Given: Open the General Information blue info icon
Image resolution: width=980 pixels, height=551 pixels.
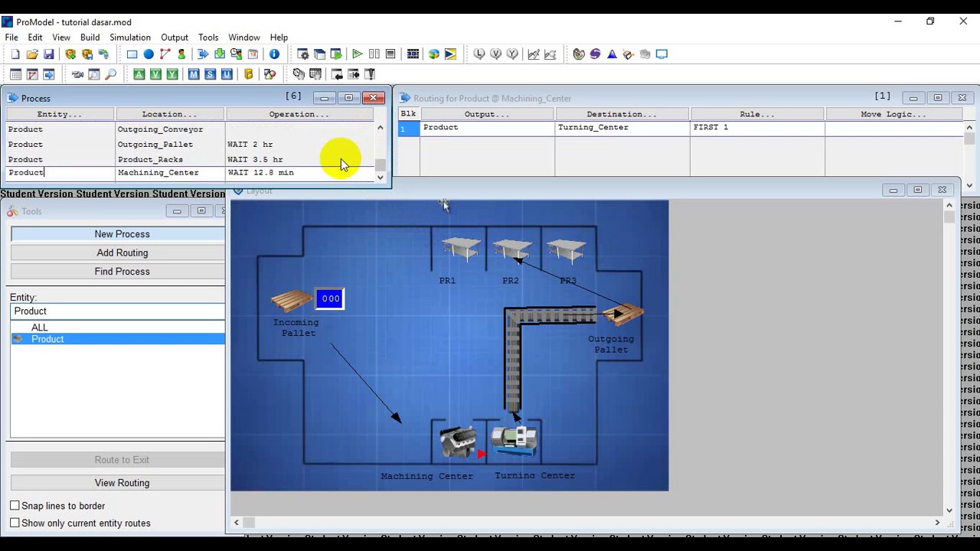Looking at the screenshot, I should [x=274, y=54].
